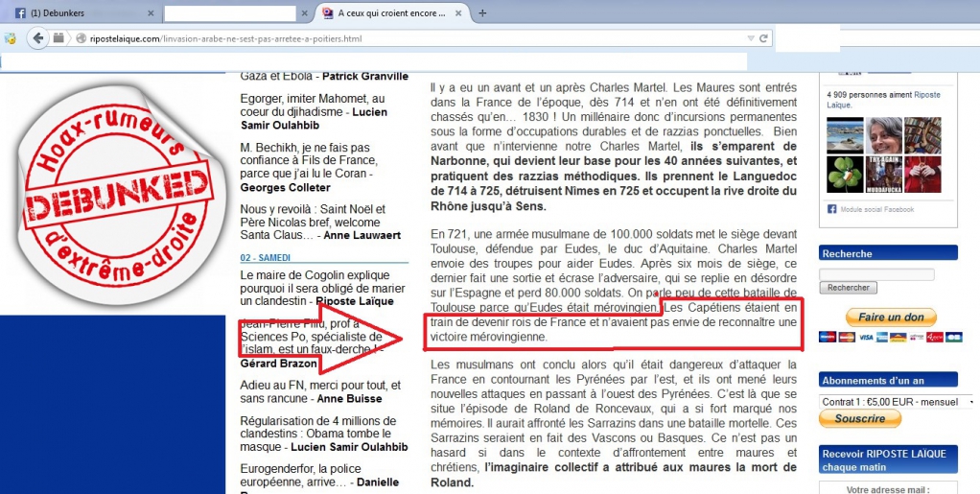
Task: Open the bookshelf Facebook profile thumbnail
Action: [922, 135]
